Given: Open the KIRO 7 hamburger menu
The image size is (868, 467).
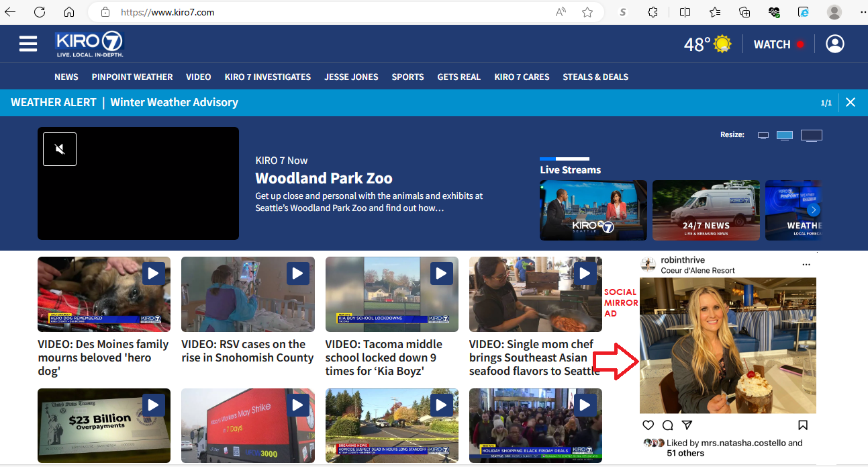Looking at the screenshot, I should [x=28, y=44].
